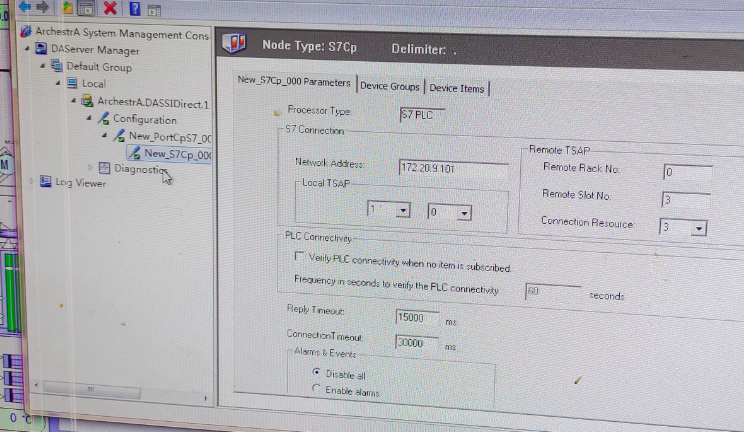Select the Enable alarms radio button
Image resolution: width=744 pixels, height=432 pixels.
tap(317, 390)
